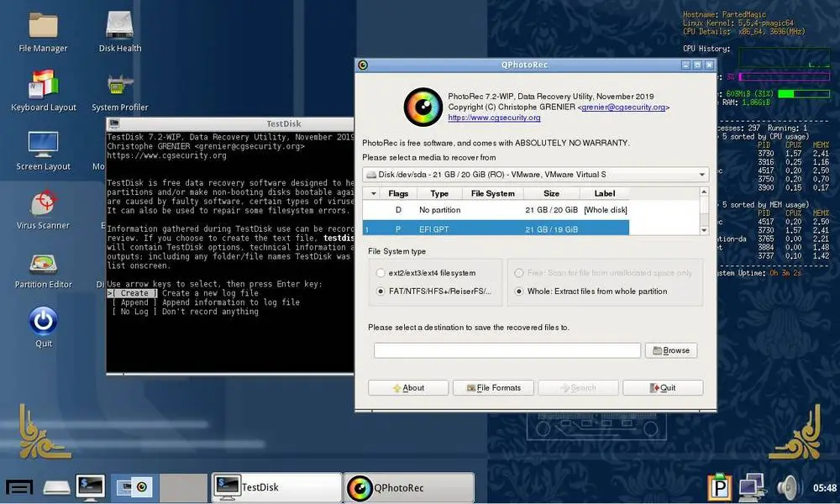The image size is (840, 504).
Task: Click the disk drive icon in taskbar
Action: point(56,487)
